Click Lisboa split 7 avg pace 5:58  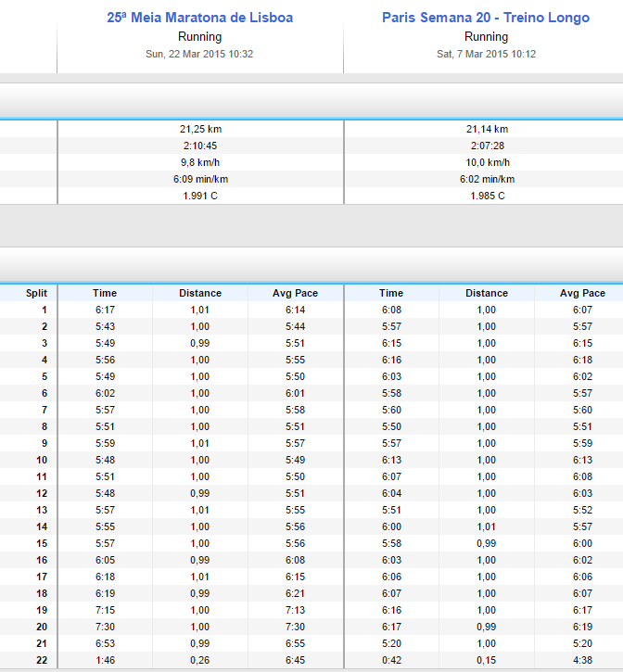[x=296, y=410]
